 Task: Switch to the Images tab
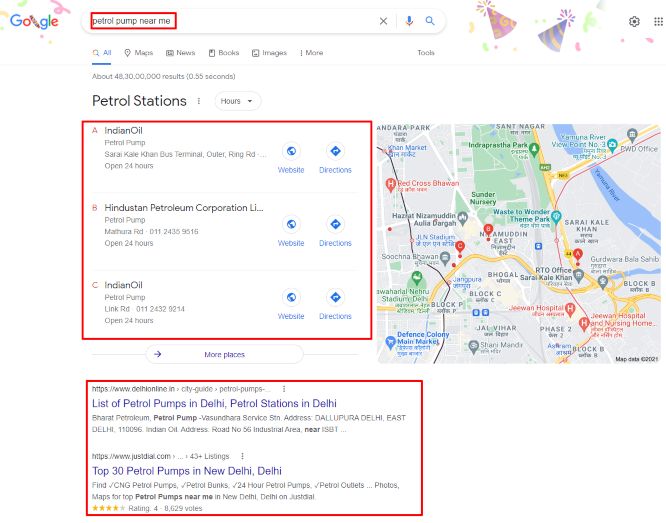(x=269, y=53)
